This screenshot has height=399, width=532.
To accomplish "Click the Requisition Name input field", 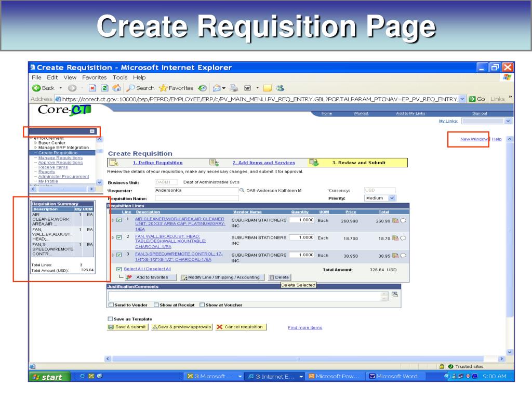I will tap(197, 198).
